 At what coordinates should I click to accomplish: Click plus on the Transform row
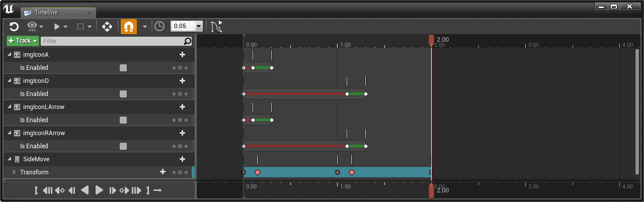[x=163, y=172]
